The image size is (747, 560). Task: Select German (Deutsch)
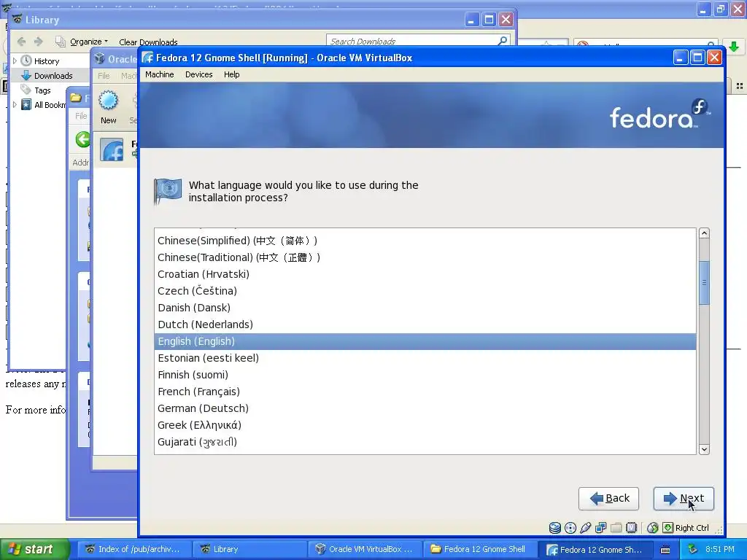425,408
